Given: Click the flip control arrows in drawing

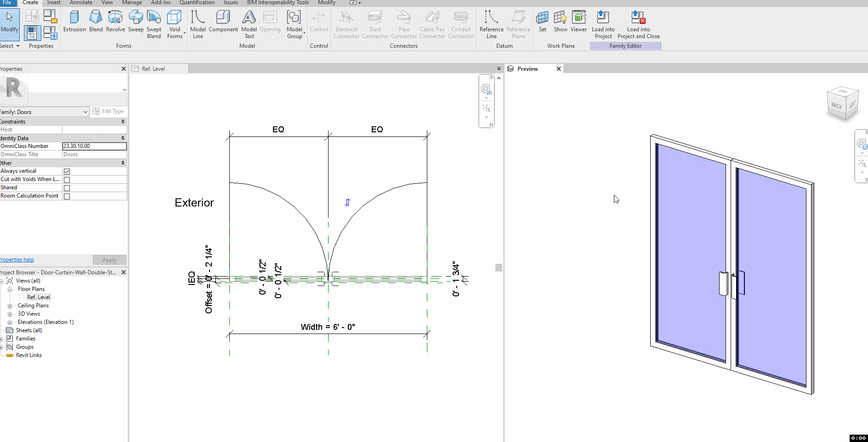Looking at the screenshot, I should coord(347,202).
